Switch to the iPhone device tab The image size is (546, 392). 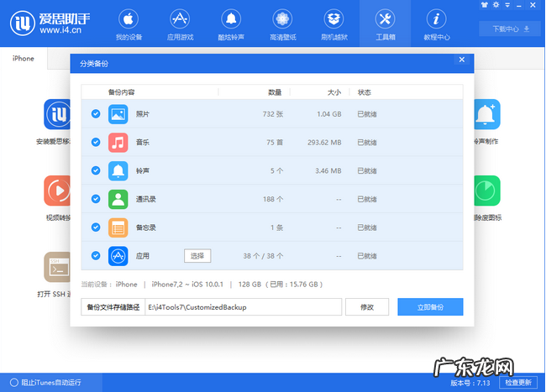coord(24,59)
